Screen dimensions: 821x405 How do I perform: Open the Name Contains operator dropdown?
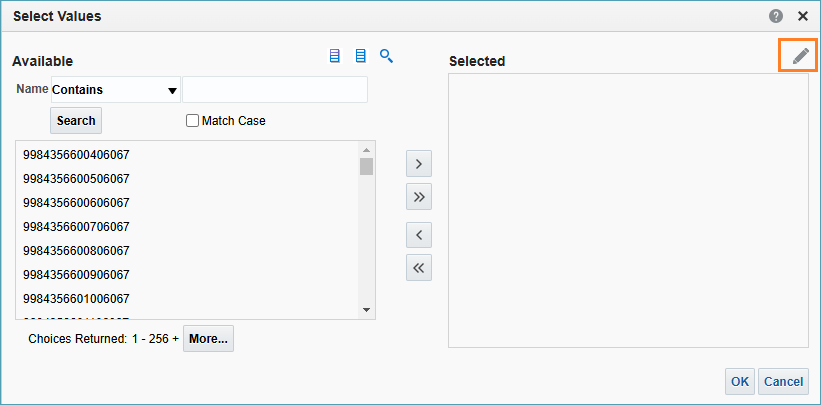116,90
